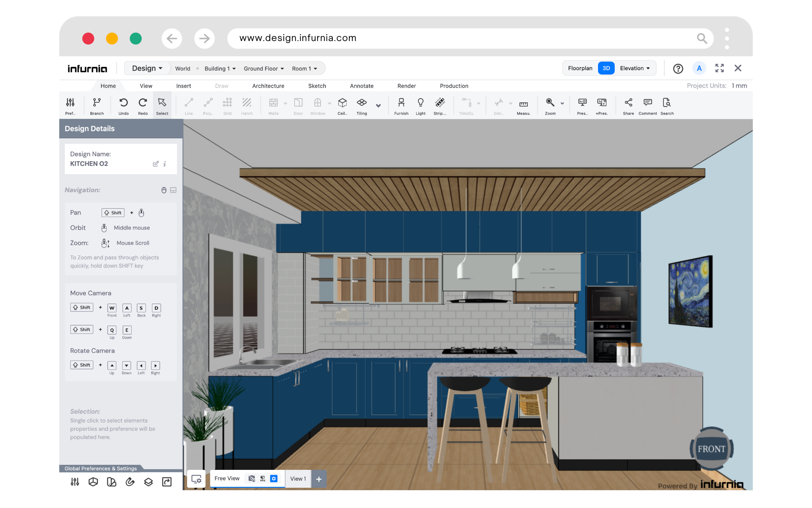Expand the Elevation dropdown
Image resolution: width=812 pixels, height=508 pixels.
click(635, 68)
